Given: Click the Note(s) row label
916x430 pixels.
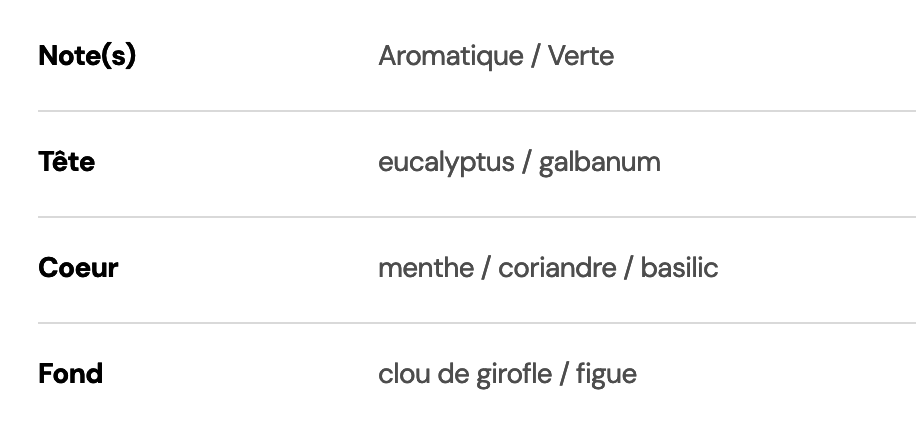Looking at the screenshot, I should (x=87, y=56).
